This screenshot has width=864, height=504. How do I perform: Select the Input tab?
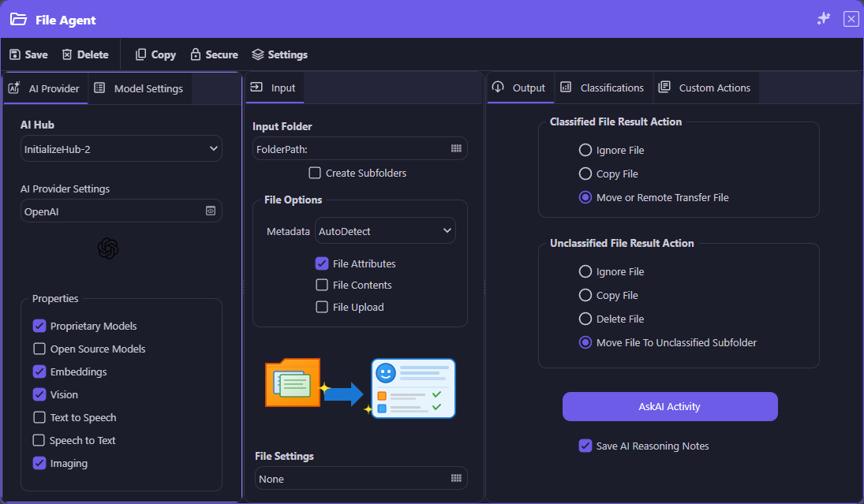[275, 88]
